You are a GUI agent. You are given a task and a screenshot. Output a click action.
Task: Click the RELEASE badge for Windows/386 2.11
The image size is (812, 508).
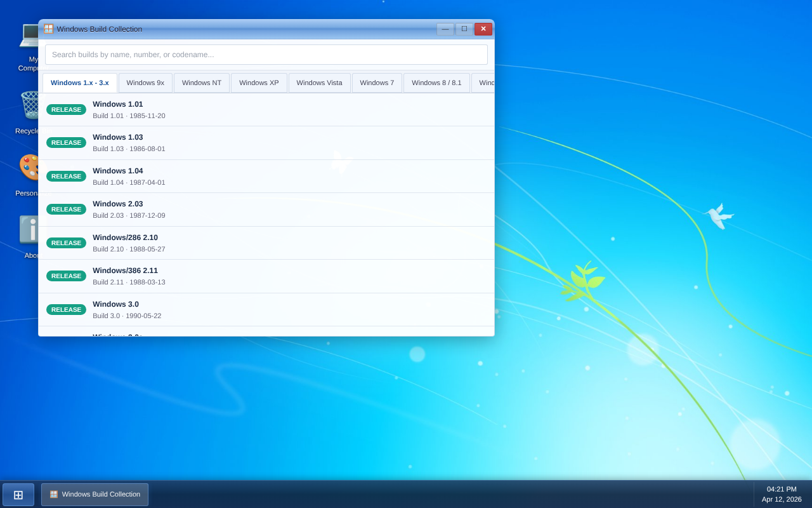(66, 276)
